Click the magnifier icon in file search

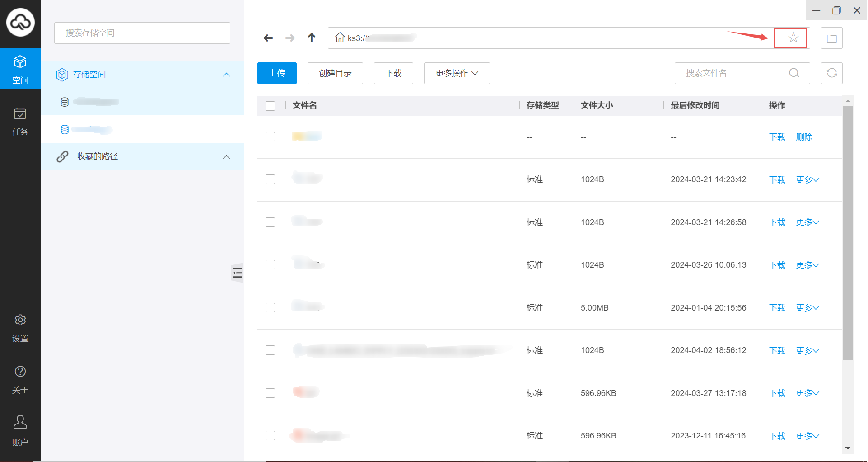(x=794, y=73)
